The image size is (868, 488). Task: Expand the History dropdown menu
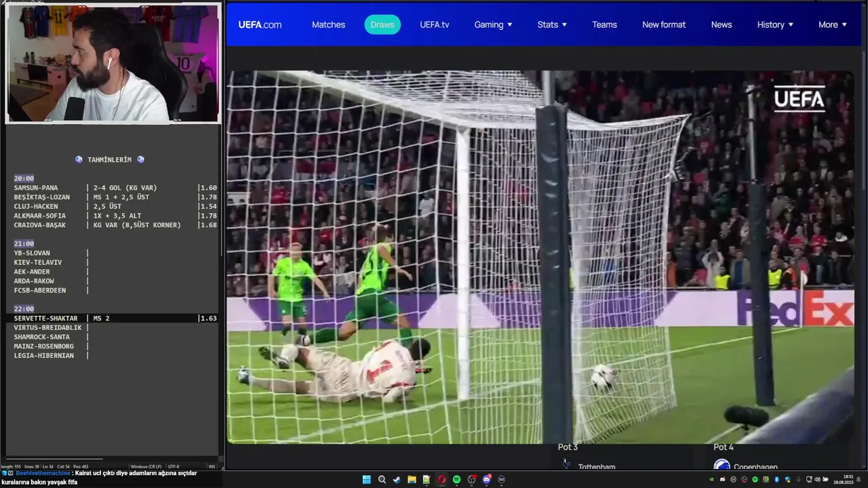pyautogui.click(x=775, y=24)
